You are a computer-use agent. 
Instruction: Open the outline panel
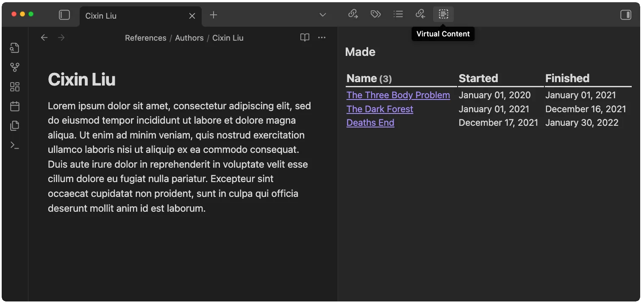(x=398, y=14)
